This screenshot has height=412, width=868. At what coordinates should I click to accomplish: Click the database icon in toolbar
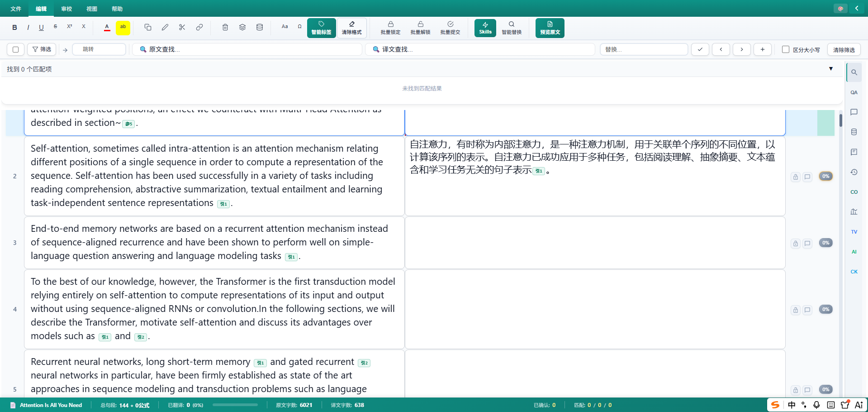pyautogui.click(x=260, y=27)
